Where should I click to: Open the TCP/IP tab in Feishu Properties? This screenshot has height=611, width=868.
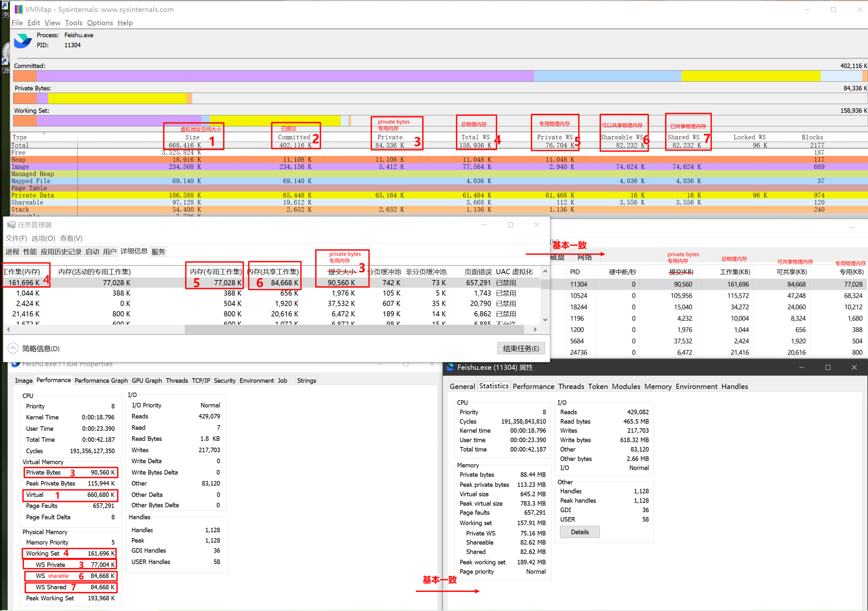pos(201,380)
